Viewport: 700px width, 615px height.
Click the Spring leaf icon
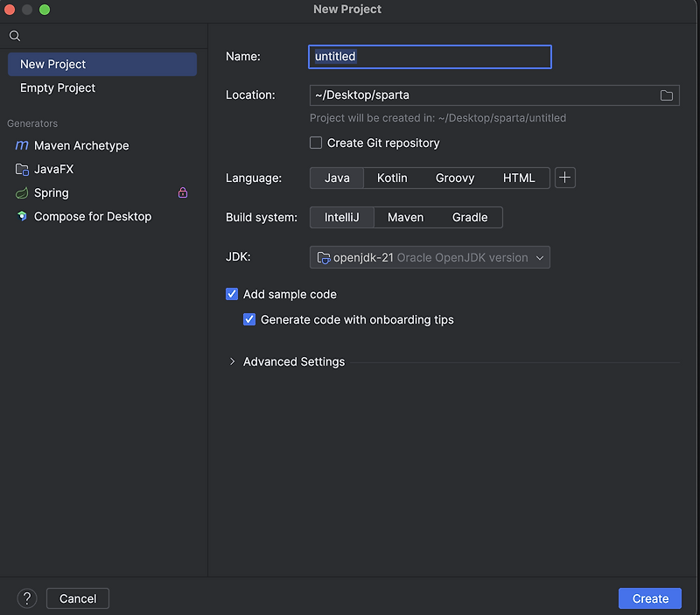(x=22, y=193)
